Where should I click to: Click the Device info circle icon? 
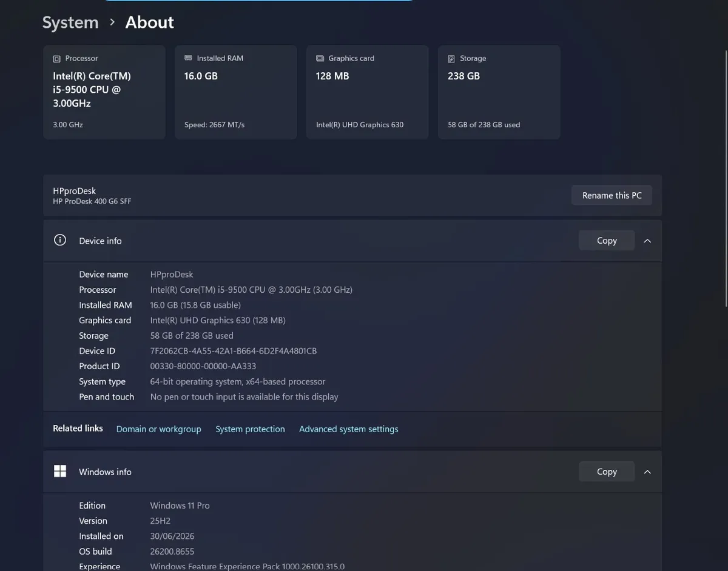[x=59, y=240]
